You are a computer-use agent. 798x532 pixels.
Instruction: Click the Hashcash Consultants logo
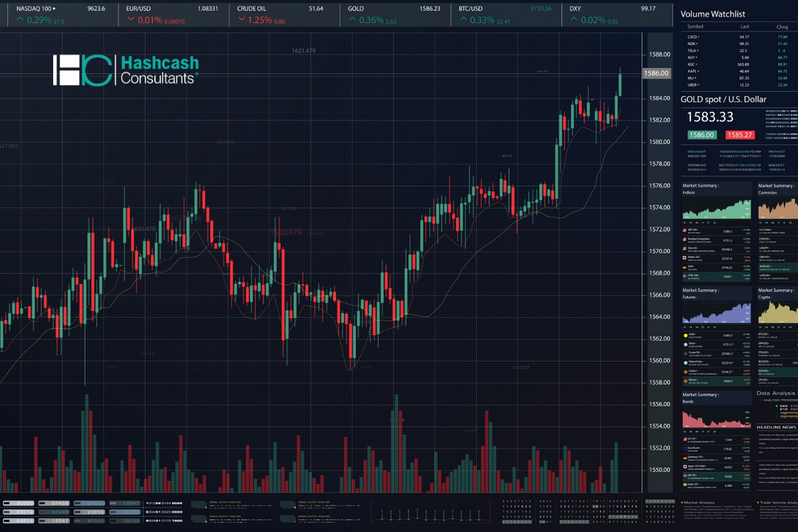125,70
